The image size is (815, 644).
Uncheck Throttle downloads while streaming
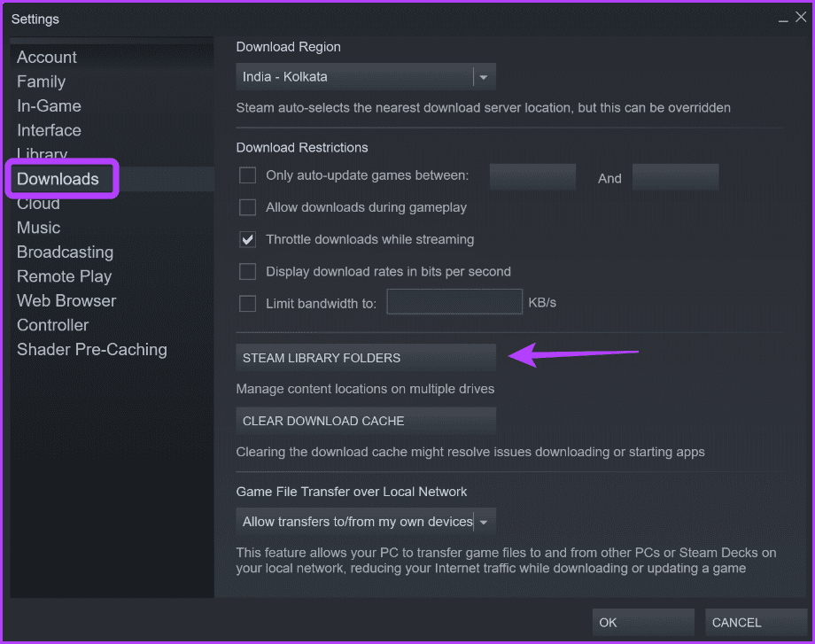pos(247,239)
